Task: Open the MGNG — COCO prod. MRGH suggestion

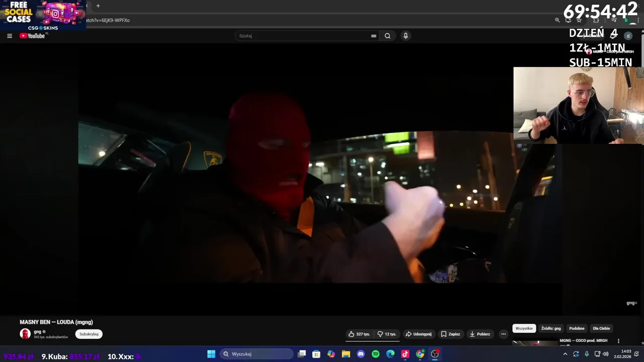Action: click(x=584, y=340)
